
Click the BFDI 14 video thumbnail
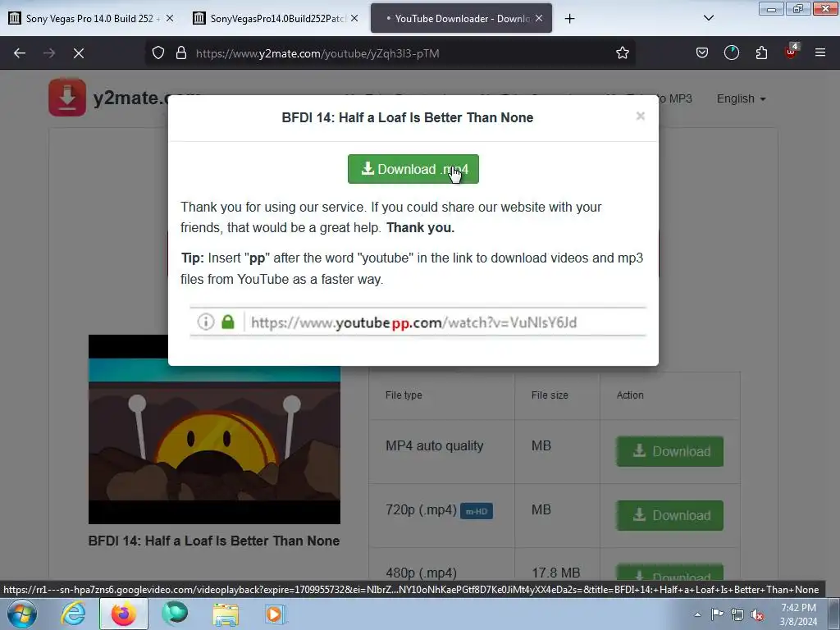tap(214, 429)
